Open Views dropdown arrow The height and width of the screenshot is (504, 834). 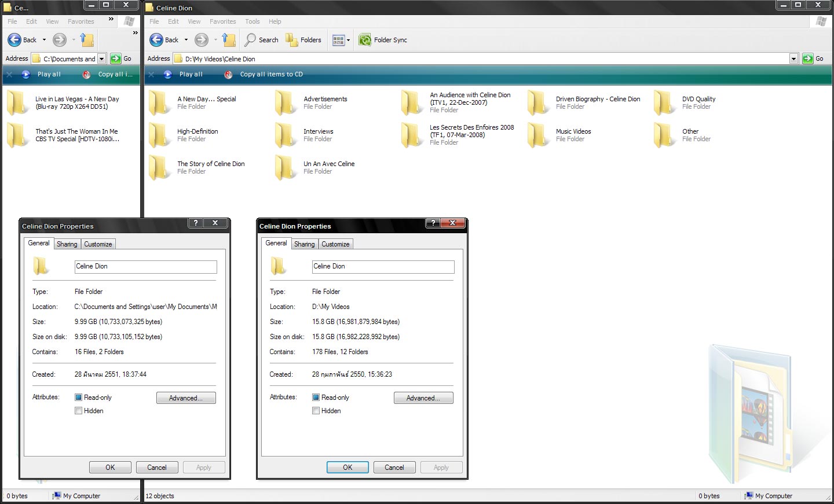(349, 40)
